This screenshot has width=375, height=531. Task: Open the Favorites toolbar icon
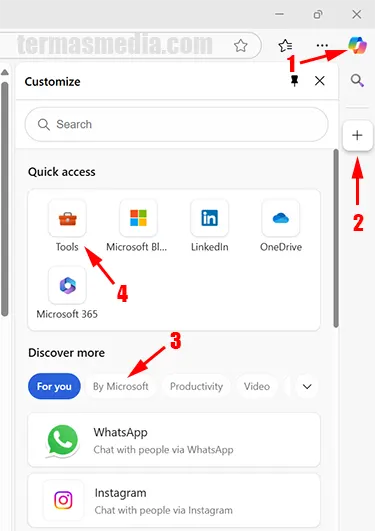(x=285, y=46)
